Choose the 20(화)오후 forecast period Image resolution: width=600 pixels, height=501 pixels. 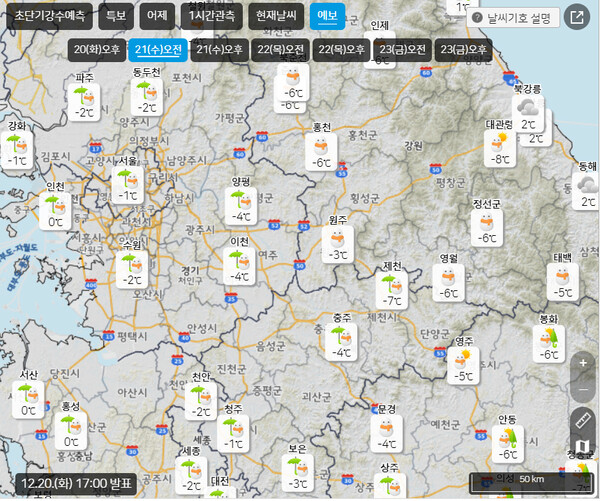[97, 50]
